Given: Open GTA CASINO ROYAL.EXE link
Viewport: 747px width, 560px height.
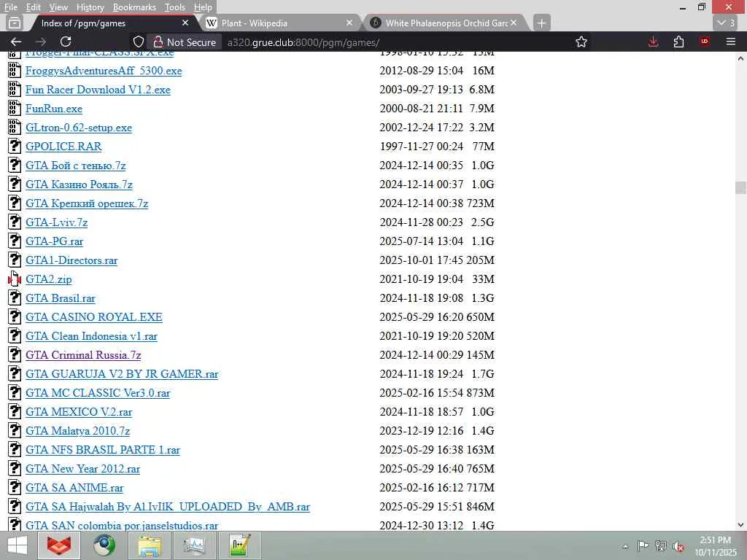Looking at the screenshot, I should point(94,317).
